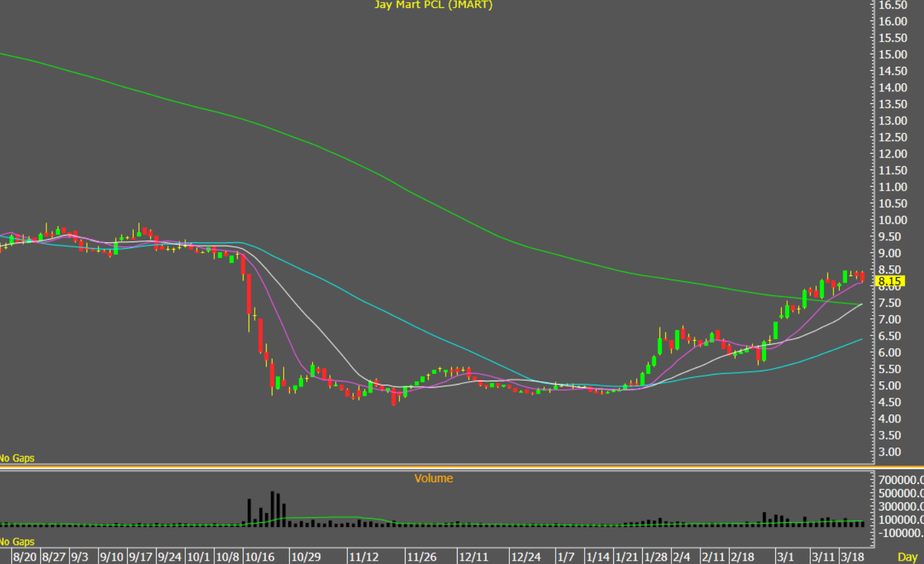Viewport: 924px width, 564px height.
Task: Click the 1/21 date label
Action: [626, 557]
